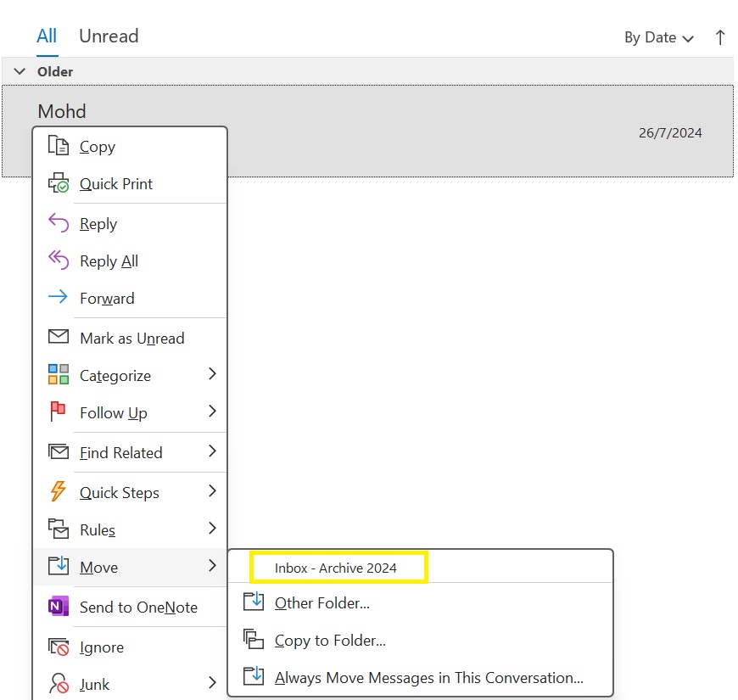This screenshot has height=700, width=738.
Task: Click the red Follow Up flag icon
Action: tap(58, 412)
